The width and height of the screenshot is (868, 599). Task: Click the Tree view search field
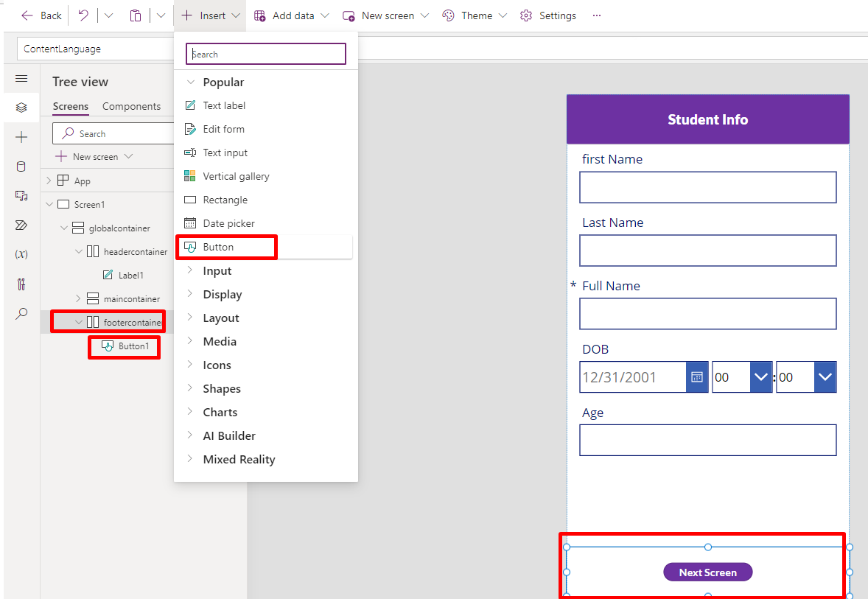tap(113, 133)
